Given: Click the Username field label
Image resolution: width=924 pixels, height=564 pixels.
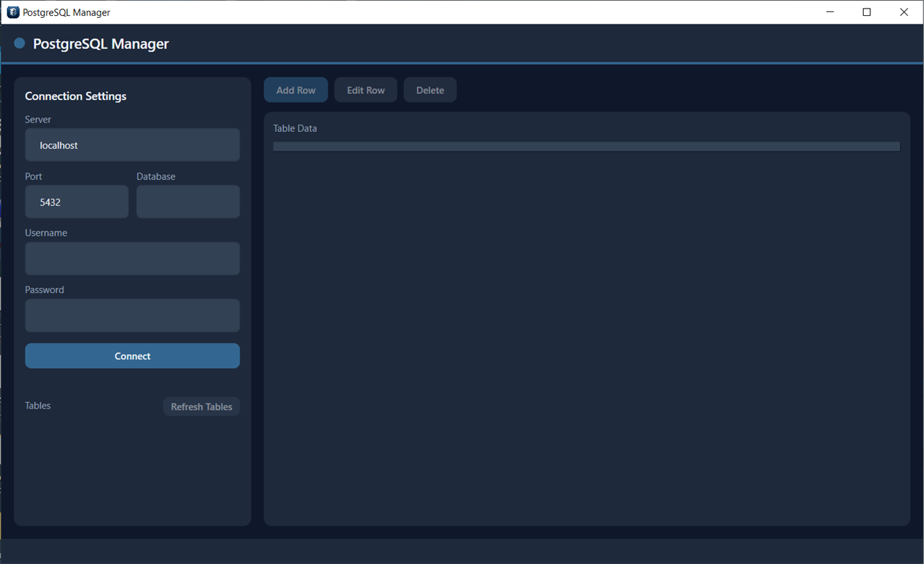Looking at the screenshot, I should pyautogui.click(x=46, y=233).
